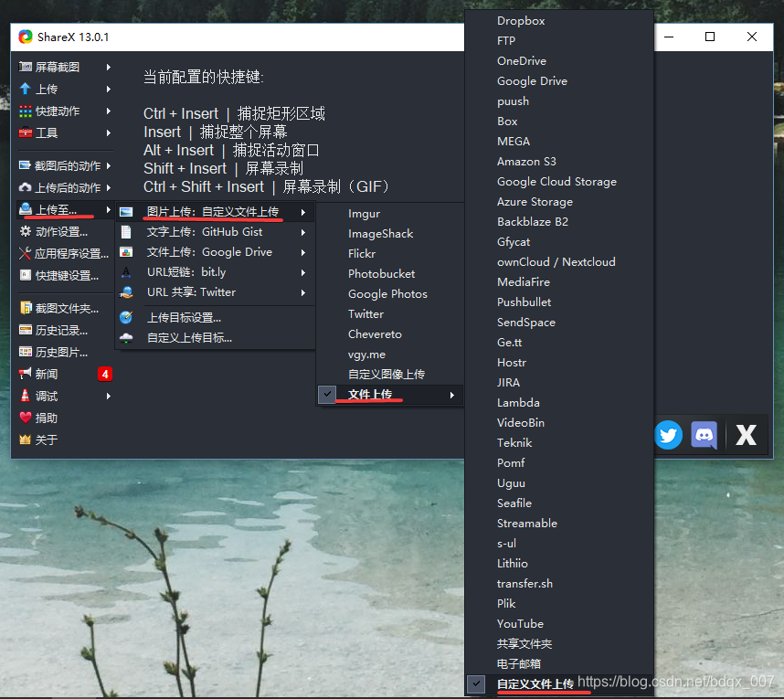
Task: Select Imgur as image uploader
Action: [364, 214]
